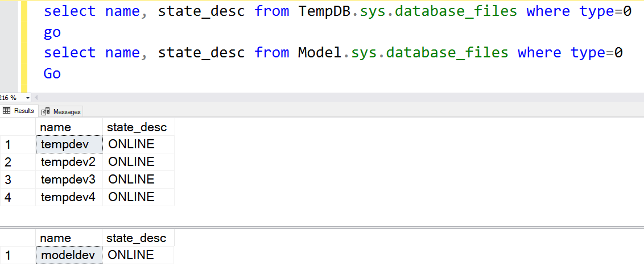Click the horizontal scrollbar track of the editor
644x271 pixels.
(341, 98)
